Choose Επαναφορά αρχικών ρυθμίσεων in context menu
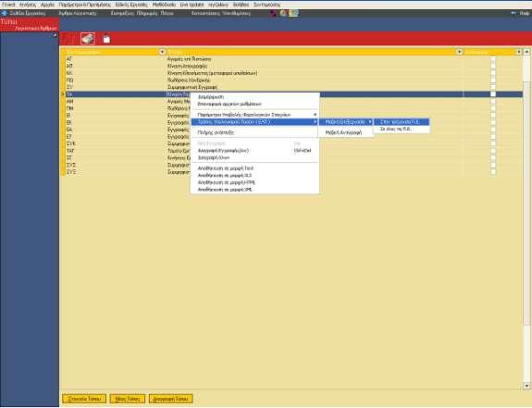This screenshot has width=532, height=408. pyautogui.click(x=229, y=105)
